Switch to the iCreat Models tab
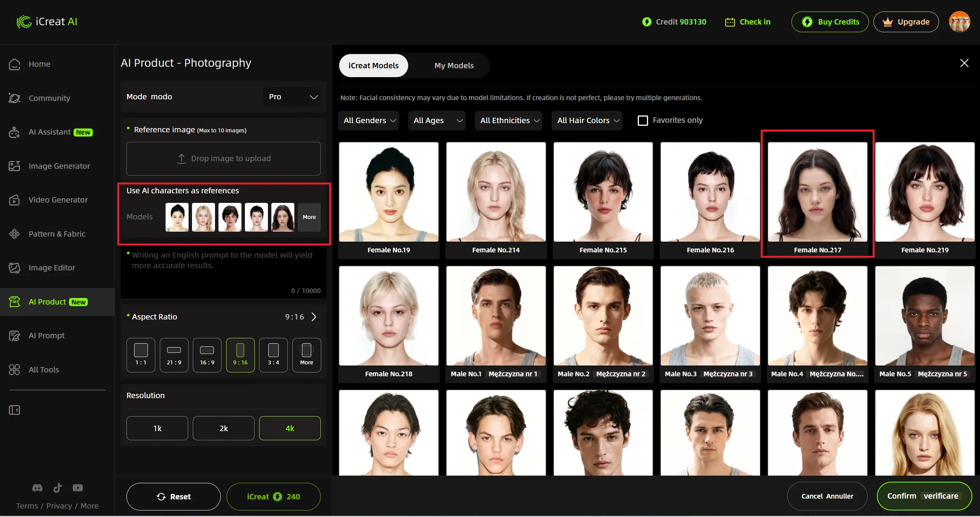Viewport: 980px width, 517px height. (373, 66)
